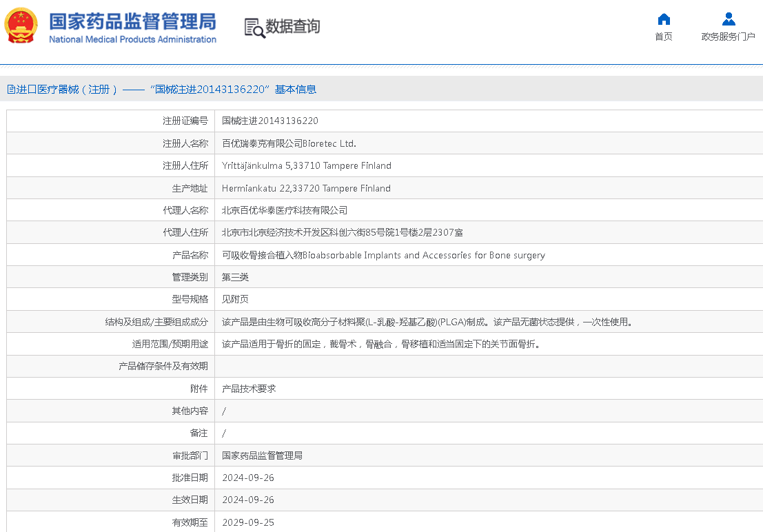Click the 代理人名称 row label

pos(185,210)
